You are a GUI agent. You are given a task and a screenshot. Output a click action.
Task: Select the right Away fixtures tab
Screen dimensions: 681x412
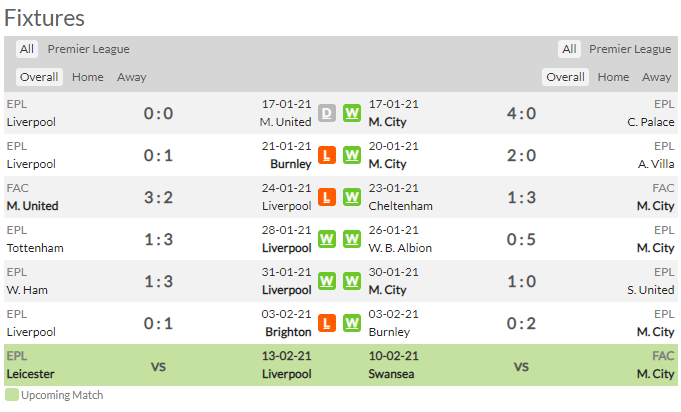pyautogui.click(x=656, y=77)
